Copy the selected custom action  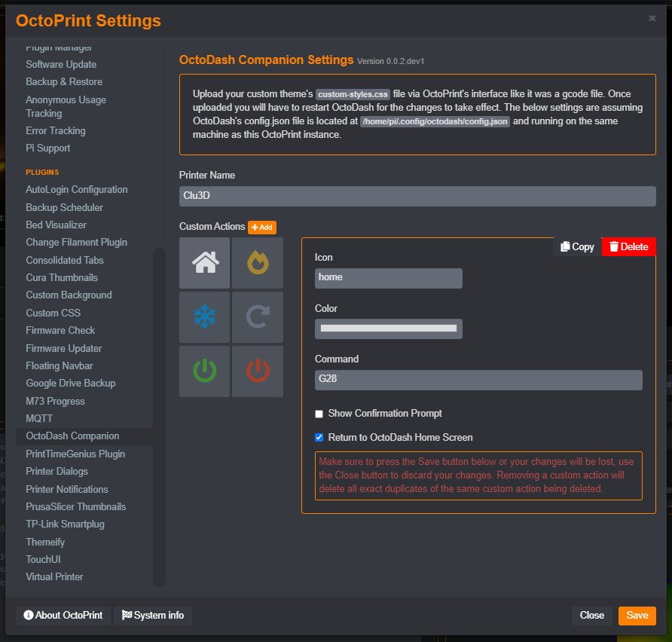click(x=577, y=247)
